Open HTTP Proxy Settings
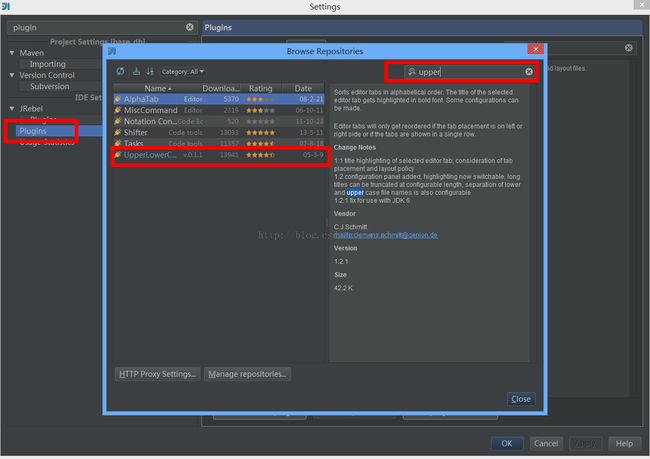Viewport: 650px width, 459px height. click(x=158, y=374)
